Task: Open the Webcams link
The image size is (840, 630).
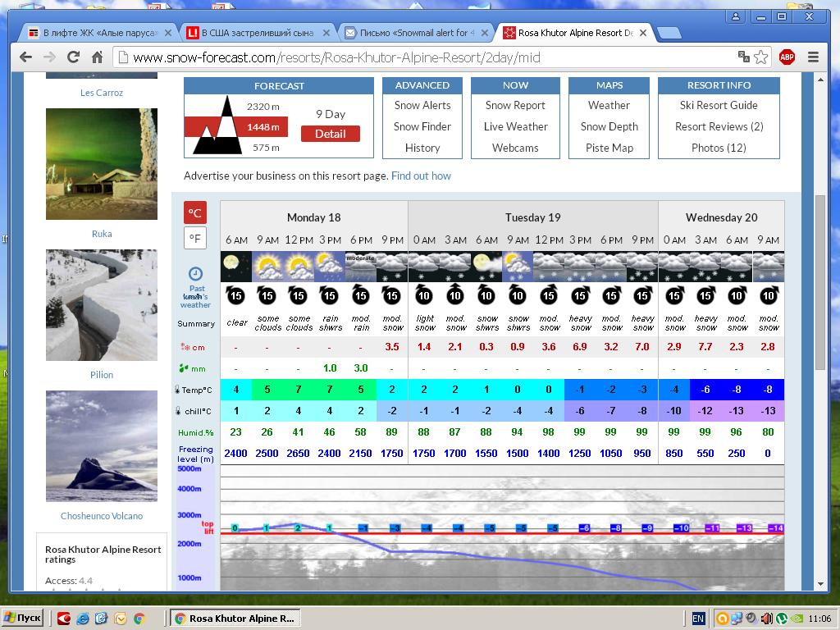Action: [x=515, y=148]
